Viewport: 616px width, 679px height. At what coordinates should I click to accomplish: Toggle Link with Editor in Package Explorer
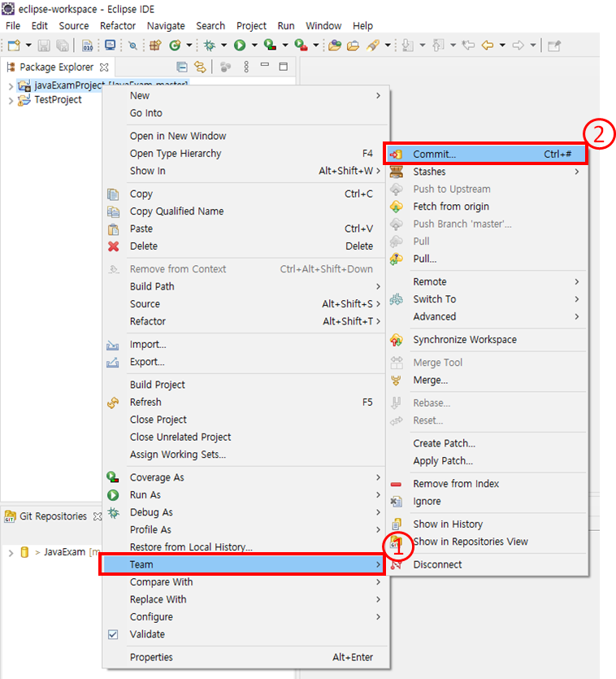(x=200, y=67)
